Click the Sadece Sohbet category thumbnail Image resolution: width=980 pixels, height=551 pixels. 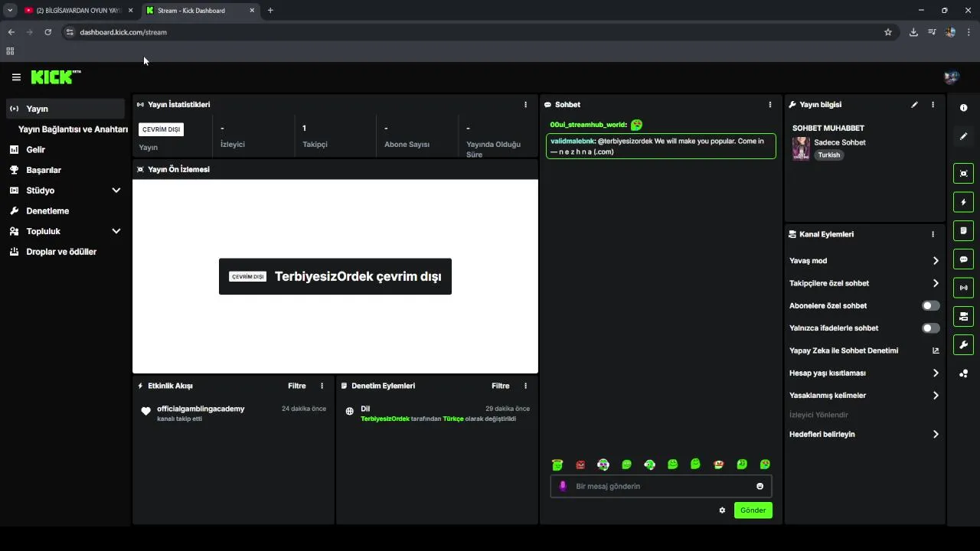point(801,148)
